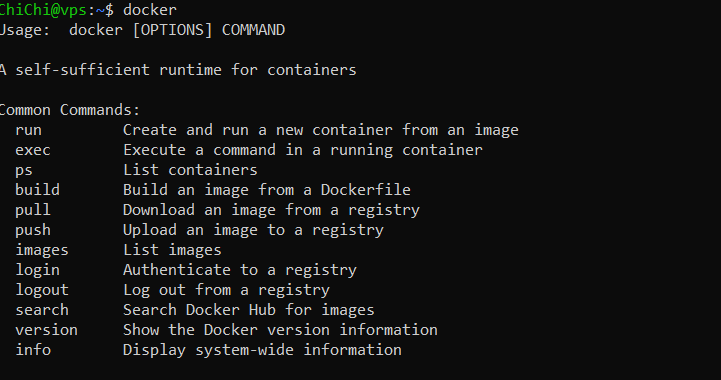Image resolution: width=721 pixels, height=380 pixels.
Task: Click the 'run' command name
Action: tap(29, 130)
